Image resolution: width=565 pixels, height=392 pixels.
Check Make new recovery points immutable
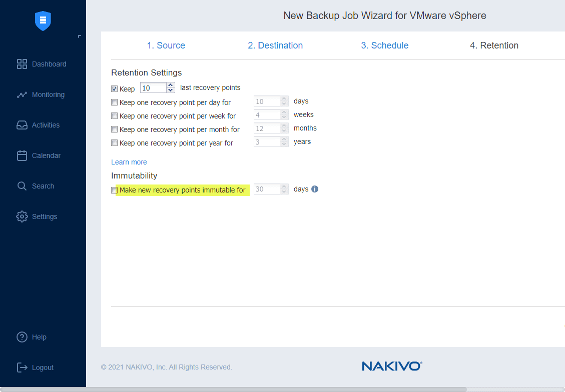(x=114, y=190)
